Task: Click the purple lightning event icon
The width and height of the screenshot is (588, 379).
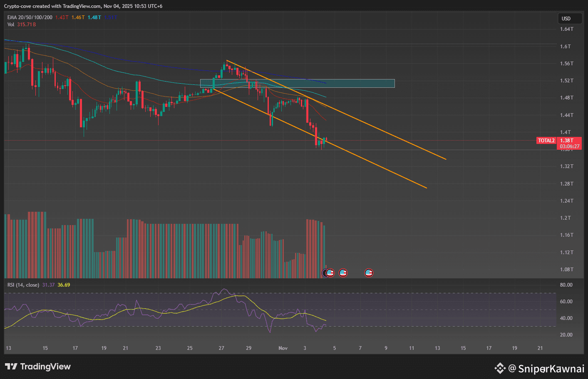Action: 325,273
